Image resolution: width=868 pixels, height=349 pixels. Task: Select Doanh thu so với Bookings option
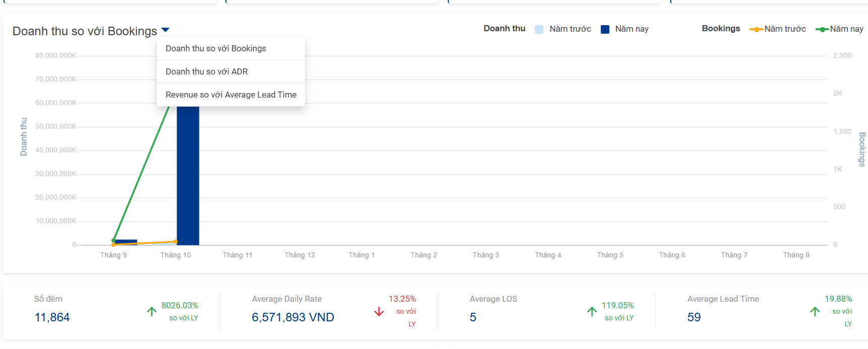(x=231, y=48)
